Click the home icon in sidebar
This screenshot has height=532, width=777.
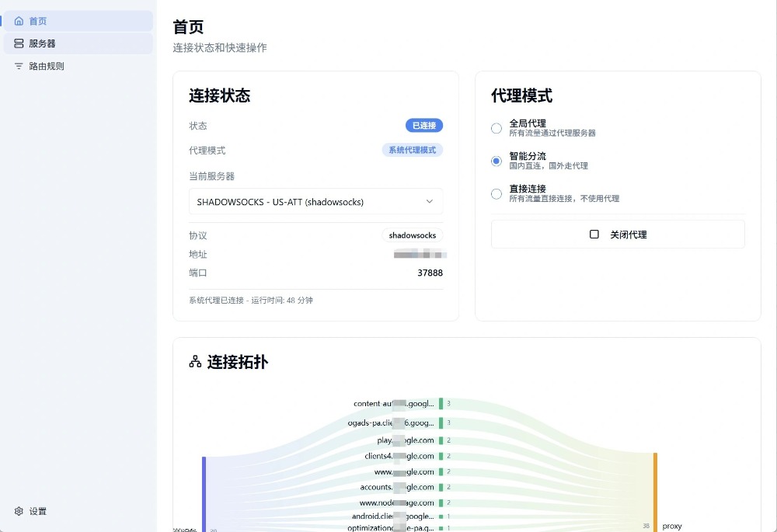point(19,21)
